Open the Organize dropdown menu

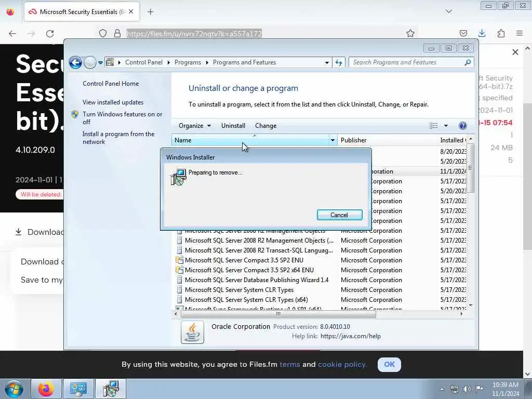tap(195, 126)
